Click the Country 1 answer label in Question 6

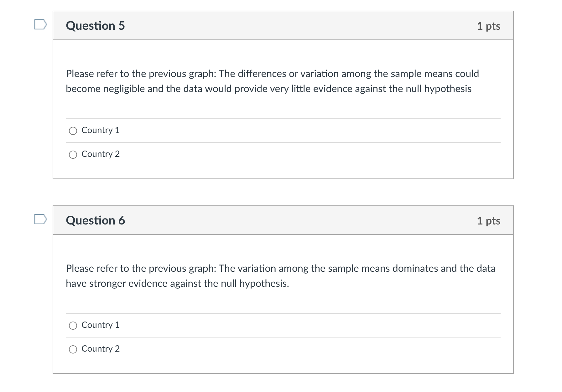point(100,325)
